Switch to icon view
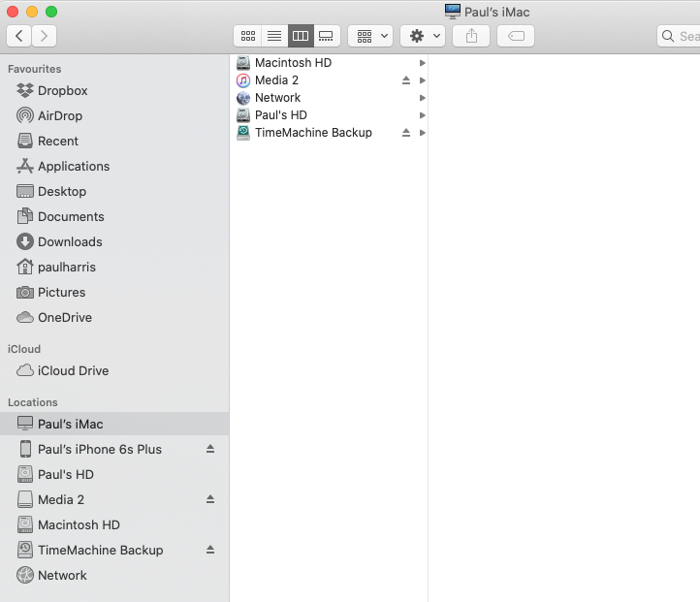The image size is (700, 602). (248, 36)
